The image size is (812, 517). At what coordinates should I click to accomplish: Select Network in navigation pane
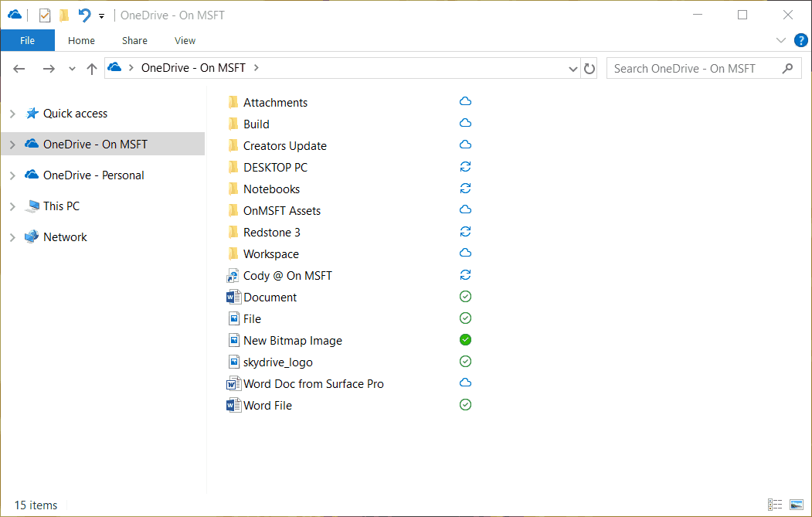tap(65, 237)
